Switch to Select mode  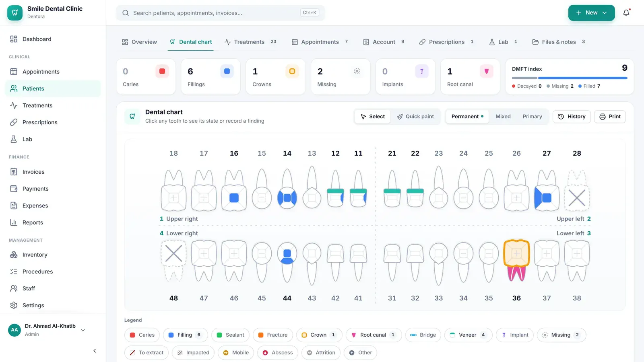click(x=373, y=117)
